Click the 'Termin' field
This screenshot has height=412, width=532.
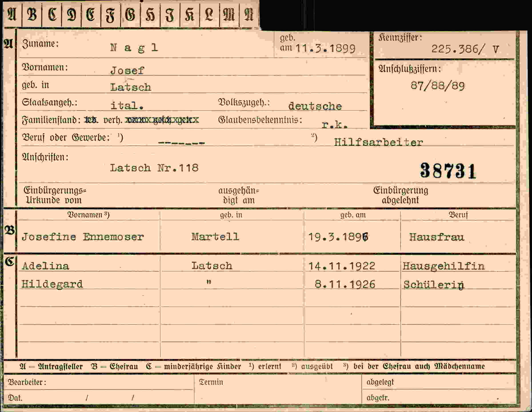coord(278,389)
